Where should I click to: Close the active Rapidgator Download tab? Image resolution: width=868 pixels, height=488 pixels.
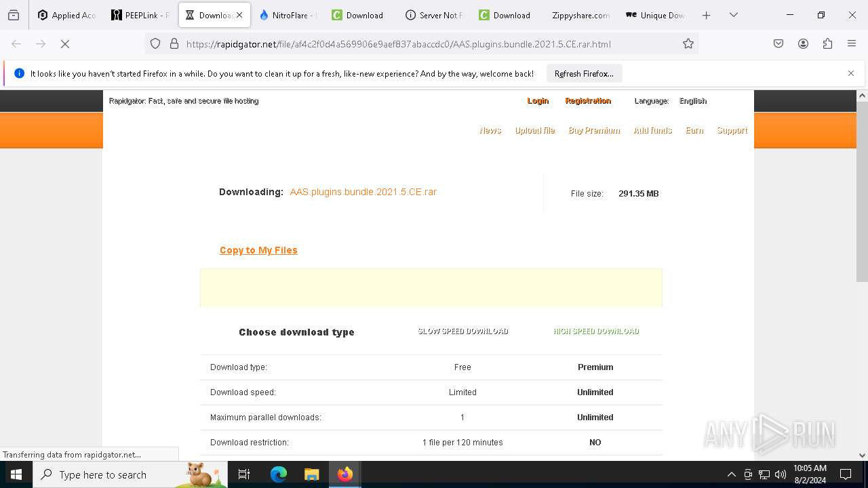[239, 15]
